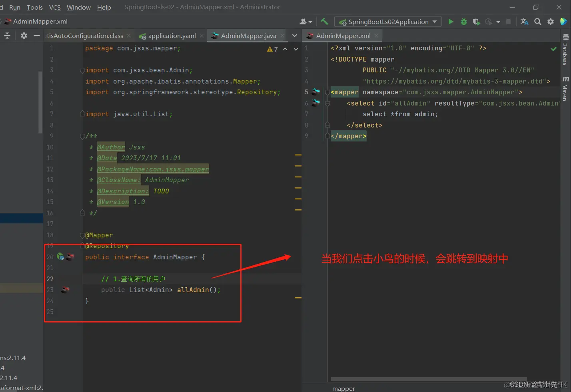
Task: Click the fold end marker on XML line 9
Action: click(327, 136)
